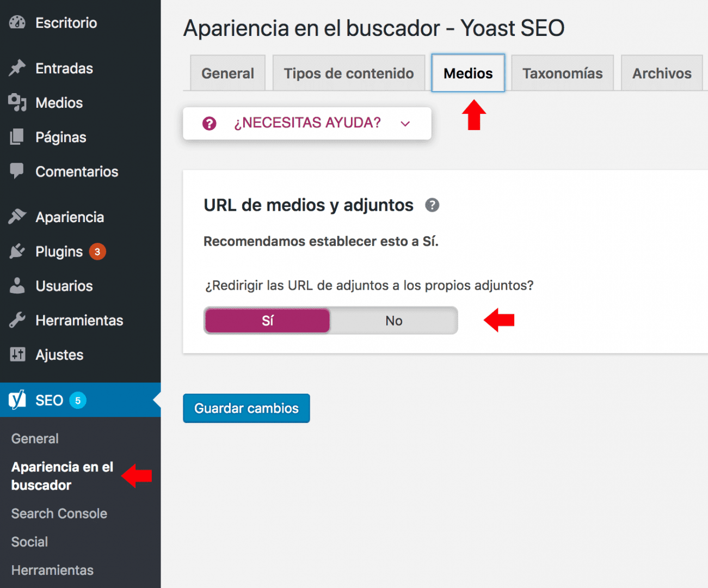Open the Taxonomías tab
The width and height of the screenshot is (708, 588).
click(x=563, y=73)
